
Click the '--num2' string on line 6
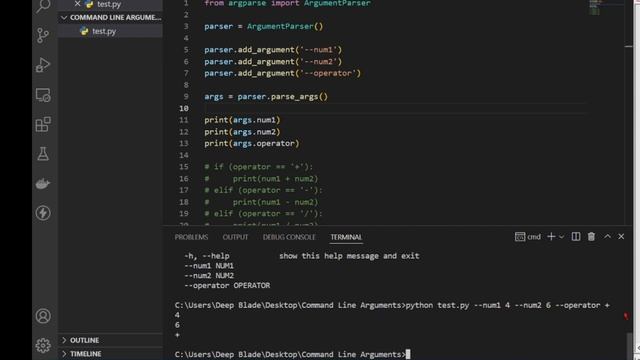coord(320,62)
